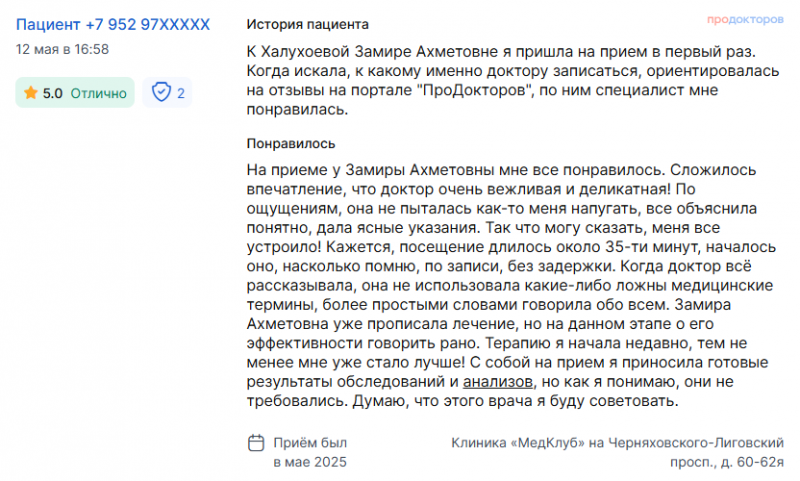
Task: Click the gold star rating icon
Action: coord(30,93)
